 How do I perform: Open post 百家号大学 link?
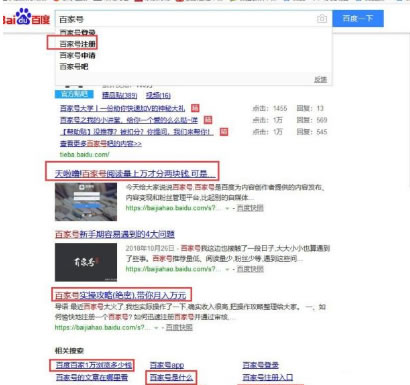tap(122, 108)
